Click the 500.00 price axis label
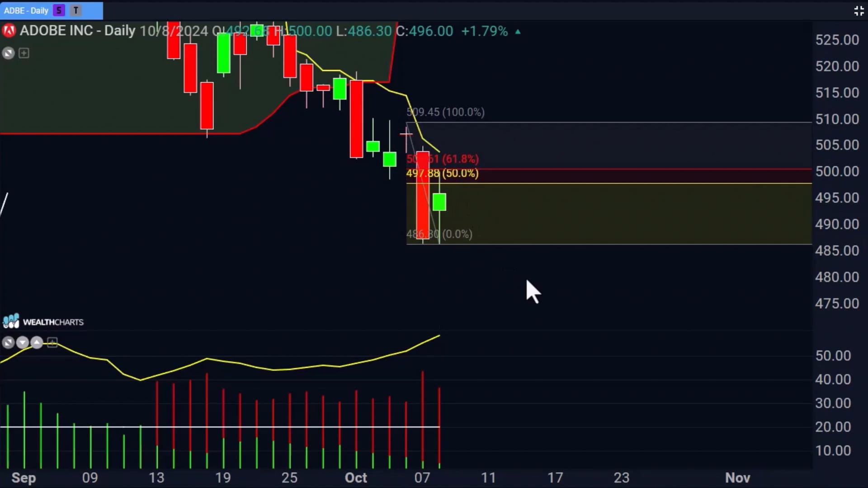 837,171
